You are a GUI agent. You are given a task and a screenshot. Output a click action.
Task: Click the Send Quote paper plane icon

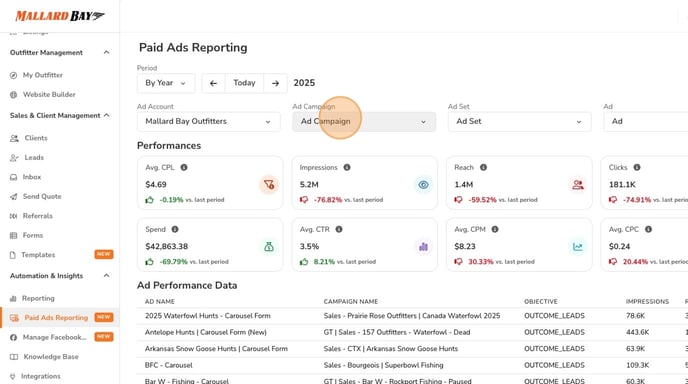[x=14, y=197]
